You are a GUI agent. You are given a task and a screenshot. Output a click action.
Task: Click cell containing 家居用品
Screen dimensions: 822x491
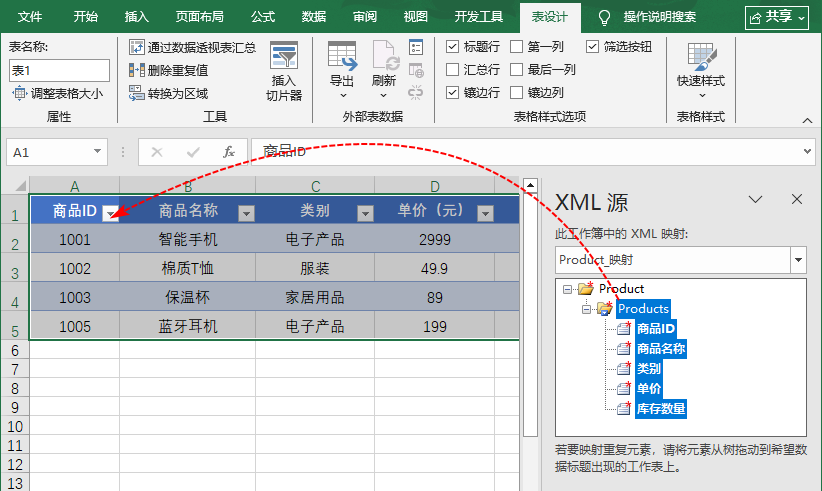coord(315,298)
